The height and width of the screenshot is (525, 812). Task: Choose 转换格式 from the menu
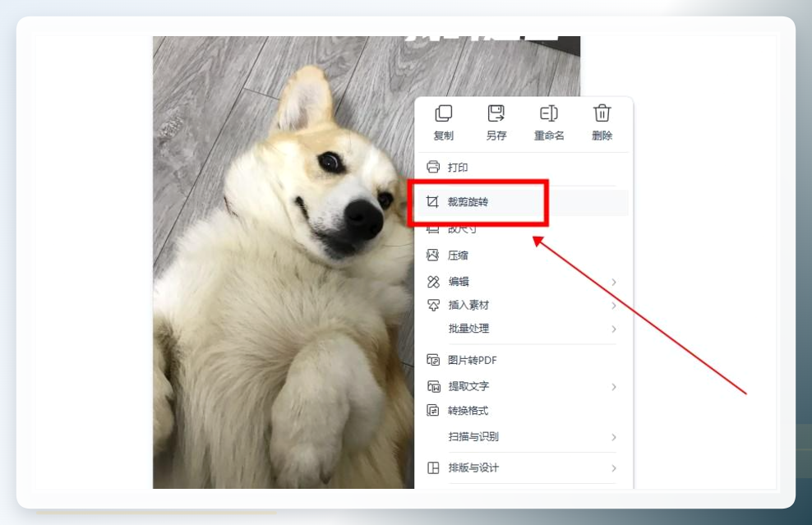click(523, 411)
